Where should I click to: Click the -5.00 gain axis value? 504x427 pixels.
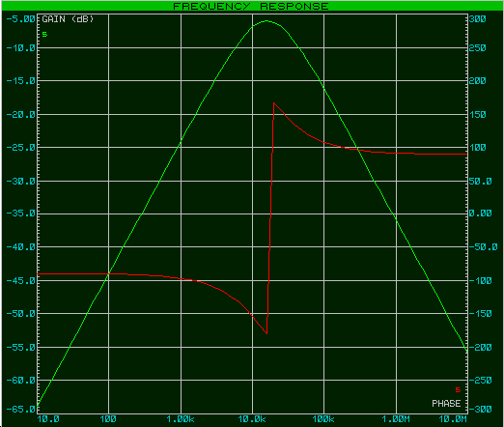click(x=21, y=19)
